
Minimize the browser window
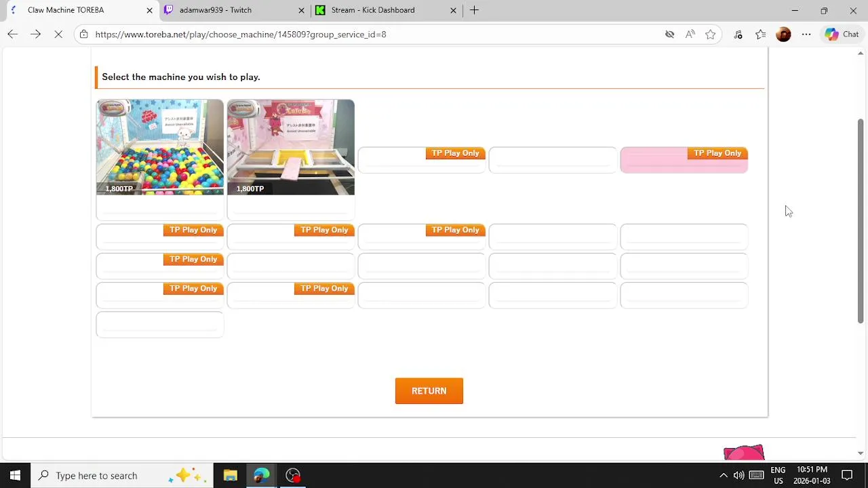pos(795,10)
